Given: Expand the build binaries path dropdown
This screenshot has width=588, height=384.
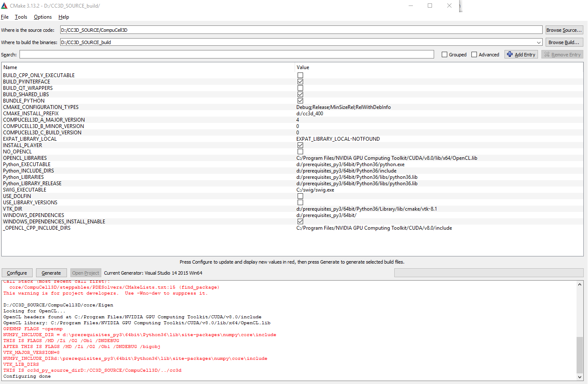Looking at the screenshot, I should (x=539, y=42).
